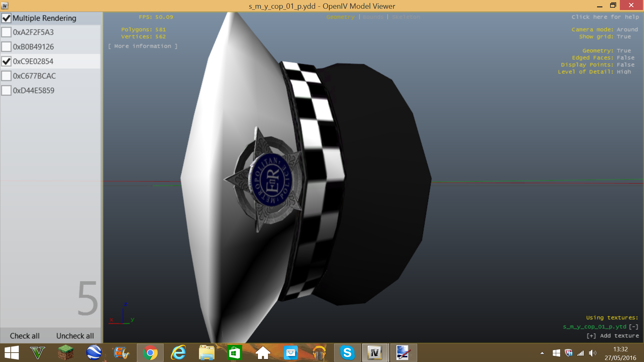Enable the 0xA2F2F5A3 model checkbox

(x=6, y=32)
